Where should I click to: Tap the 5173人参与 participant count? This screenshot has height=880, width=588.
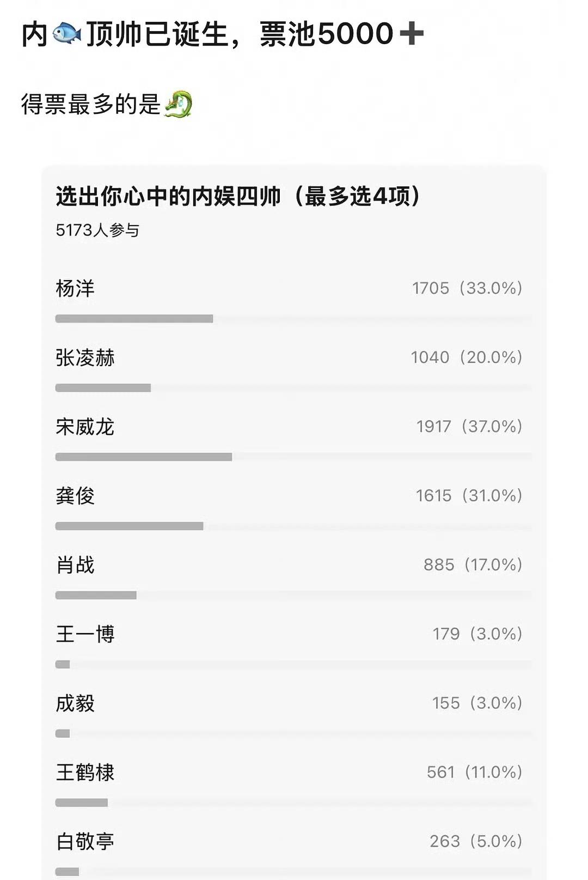pos(97,230)
